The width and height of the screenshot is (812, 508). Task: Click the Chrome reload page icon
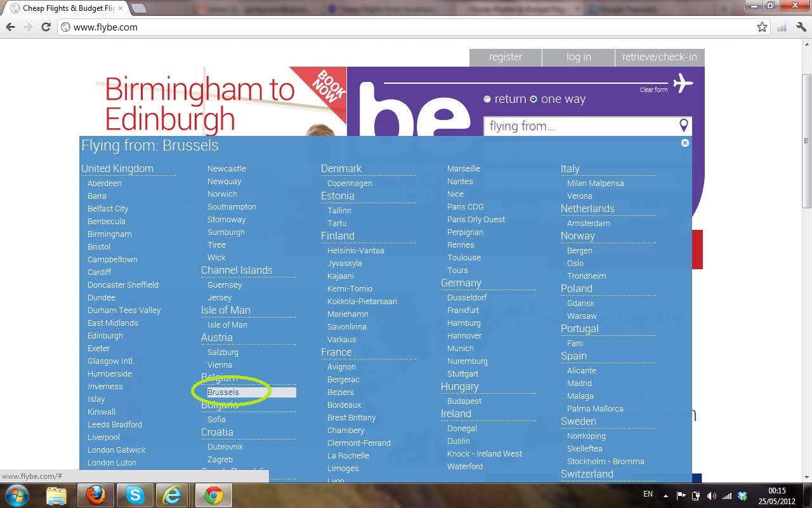coord(46,27)
